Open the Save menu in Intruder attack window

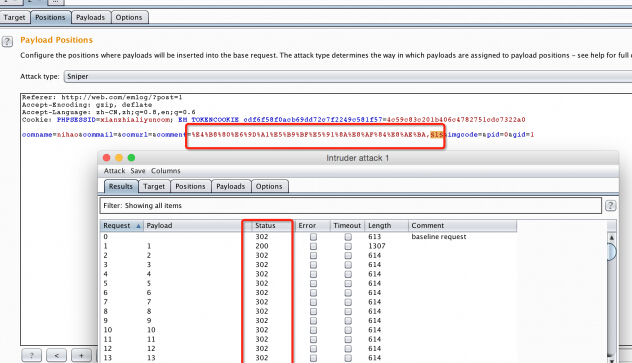[138, 171]
